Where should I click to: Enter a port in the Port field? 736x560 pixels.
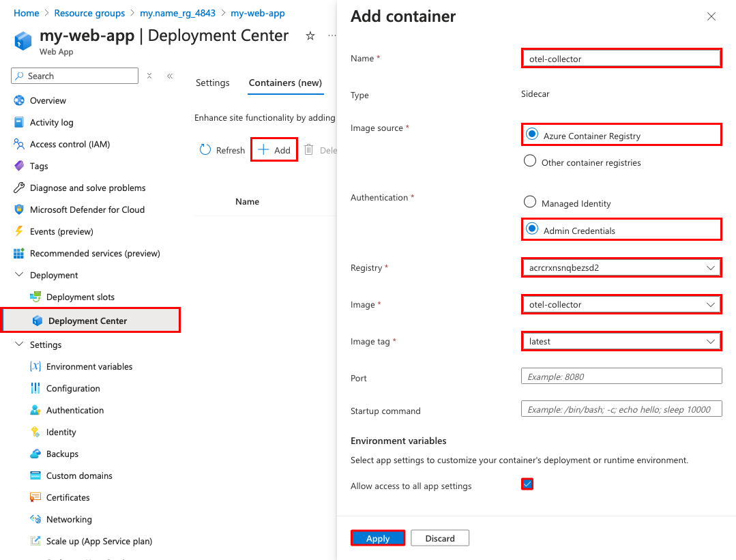pos(621,376)
